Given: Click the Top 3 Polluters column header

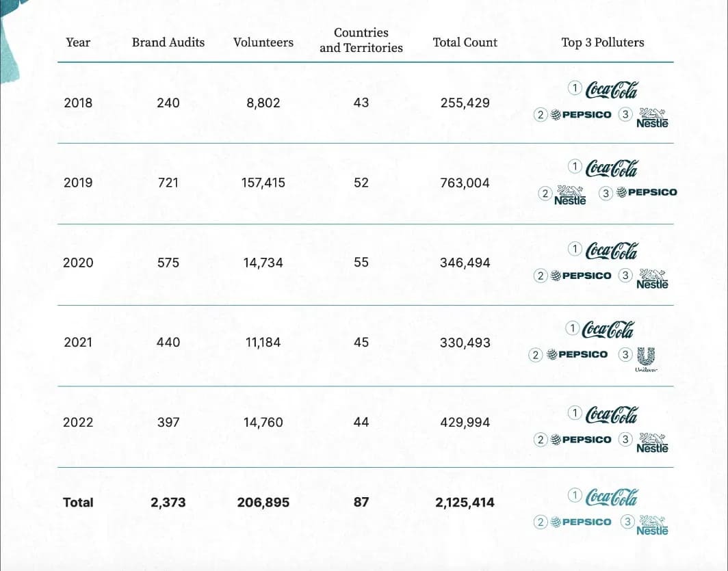Looking at the screenshot, I should (603, 42).
